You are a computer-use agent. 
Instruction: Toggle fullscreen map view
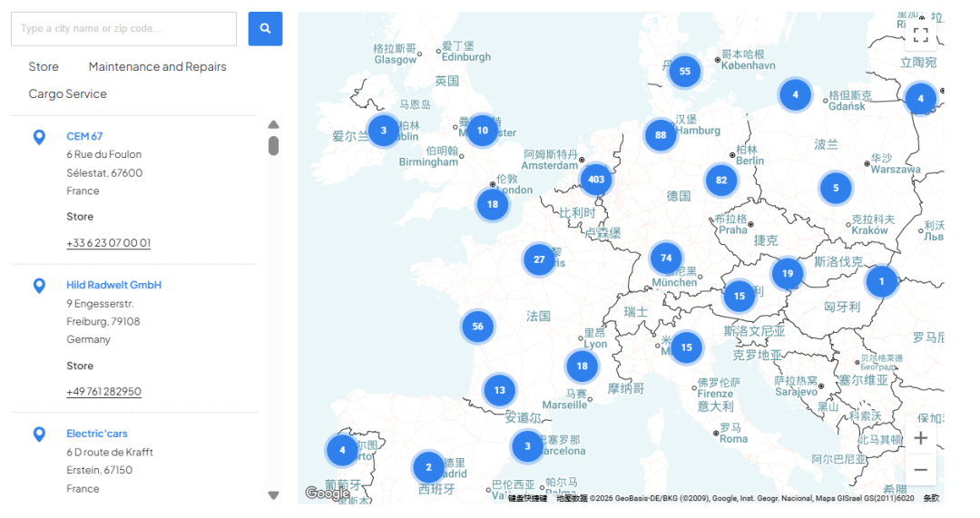(920, 35)
